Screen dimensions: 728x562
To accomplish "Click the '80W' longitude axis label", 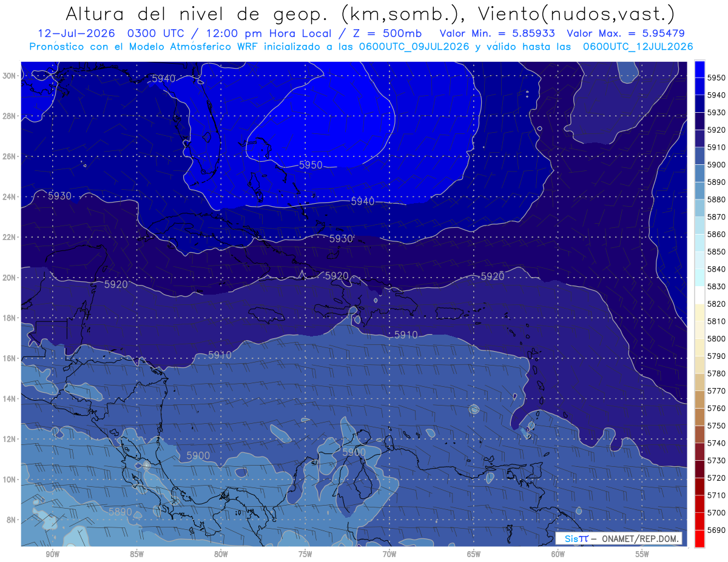I will click(x=221, y=554).
